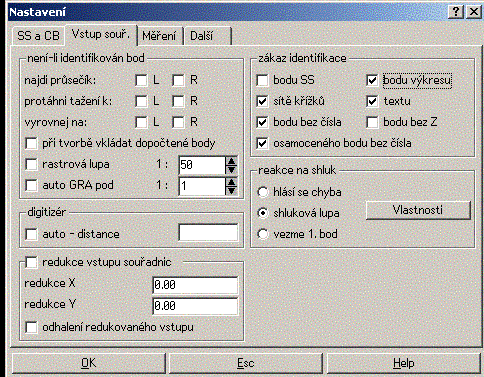The height and width of the screenshot is (377, 484).
Task: Switch to the Další tab
Action: (x=207, y=36)
